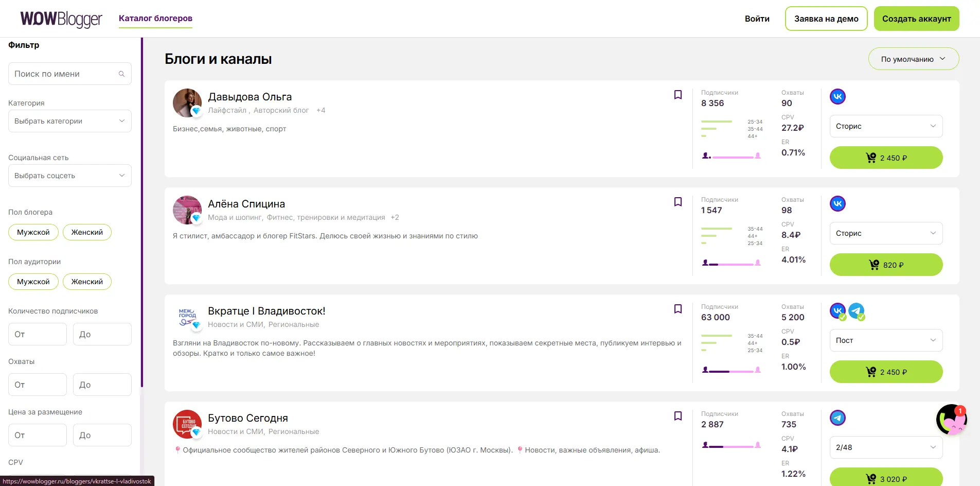Save Вкратце I Владивосток to bookmarks

click(678, 309)
